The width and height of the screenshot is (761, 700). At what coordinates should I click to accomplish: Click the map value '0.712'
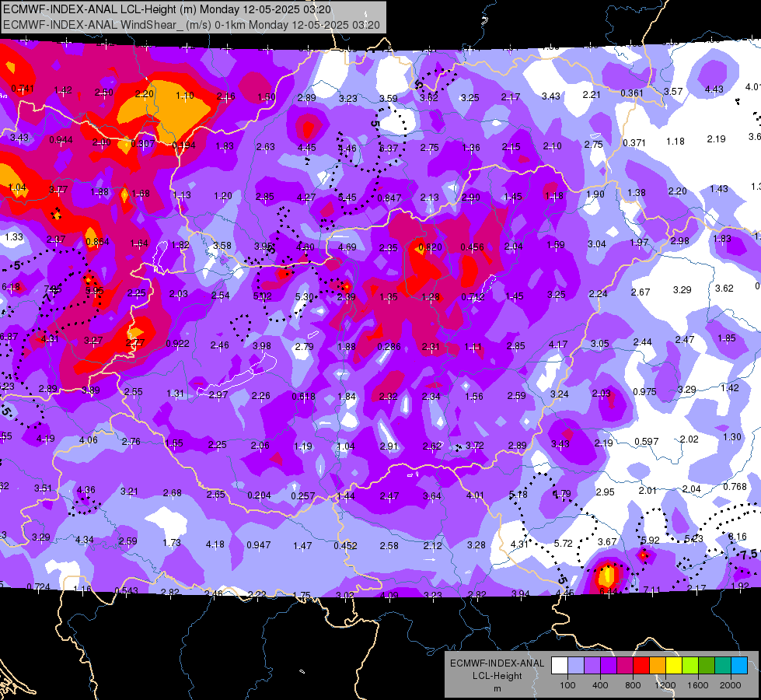coord(473,297)
